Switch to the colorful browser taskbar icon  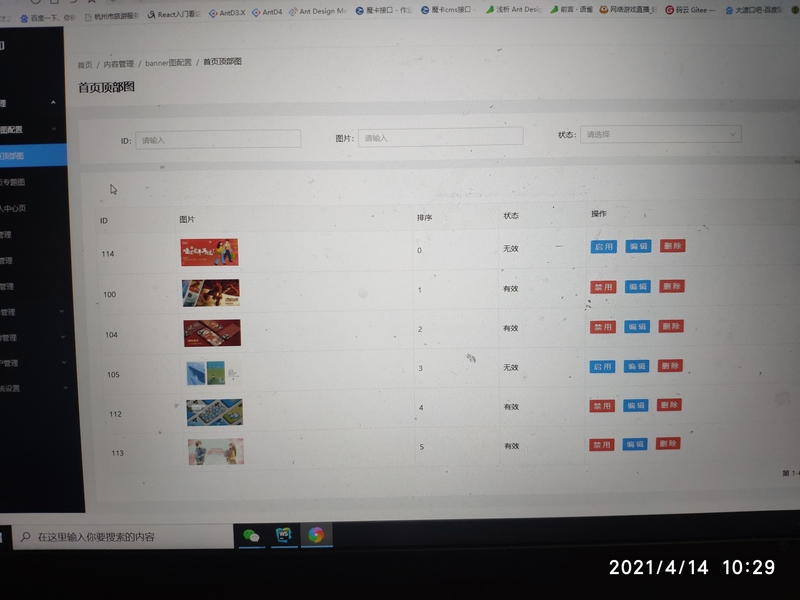click(316, 534)
